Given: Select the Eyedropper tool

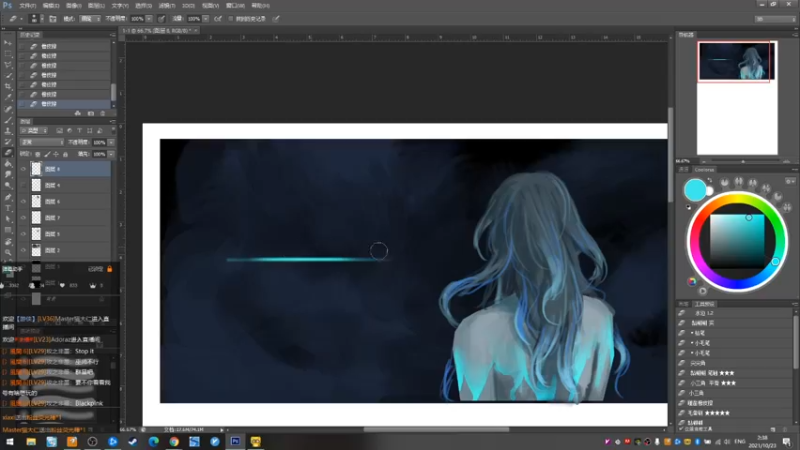Looking at the screenshot, I should pos(8,97).
